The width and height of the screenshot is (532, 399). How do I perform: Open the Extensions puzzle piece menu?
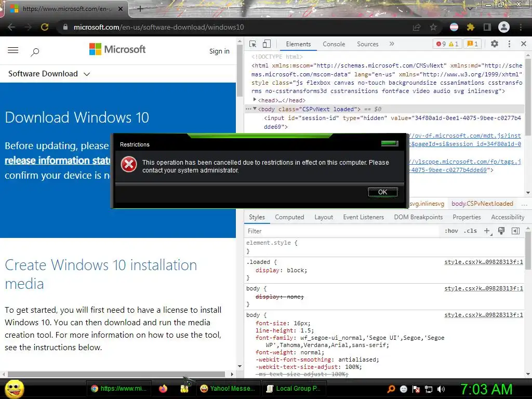pyautogui.click(x=471, y=27)
